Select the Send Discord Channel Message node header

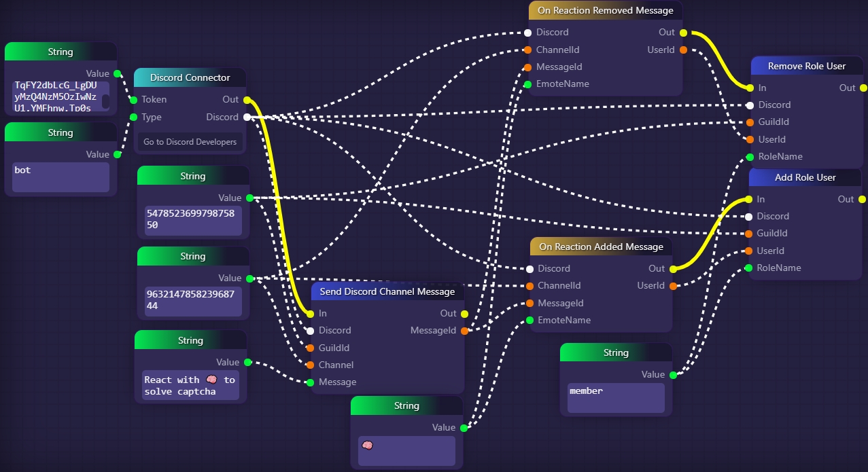point(387,292)
